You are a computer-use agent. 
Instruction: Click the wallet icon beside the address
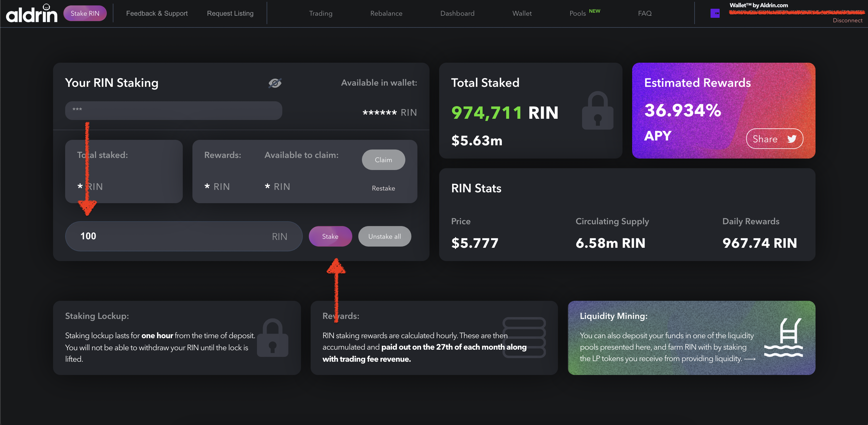(715, 13)
